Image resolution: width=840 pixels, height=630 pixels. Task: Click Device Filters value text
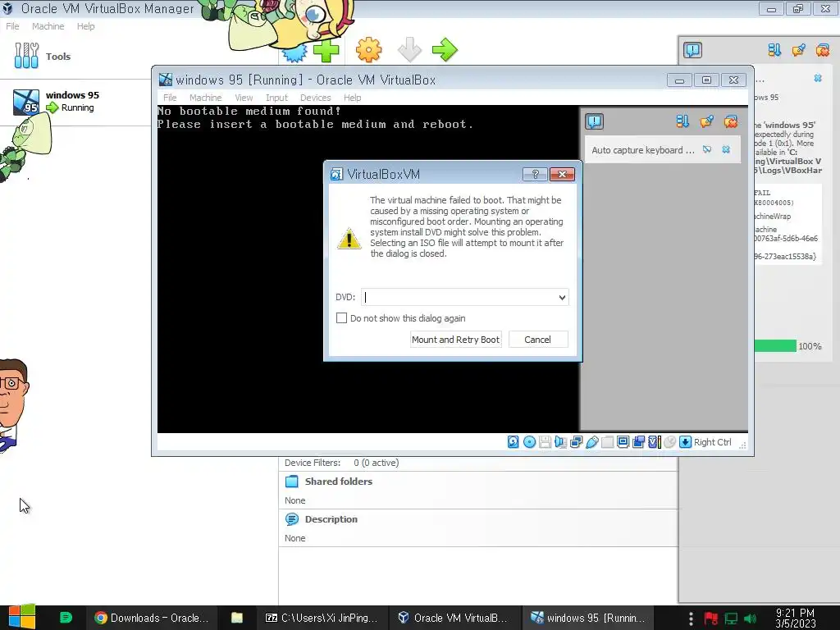pyautogui.click(x=376, y=463)
